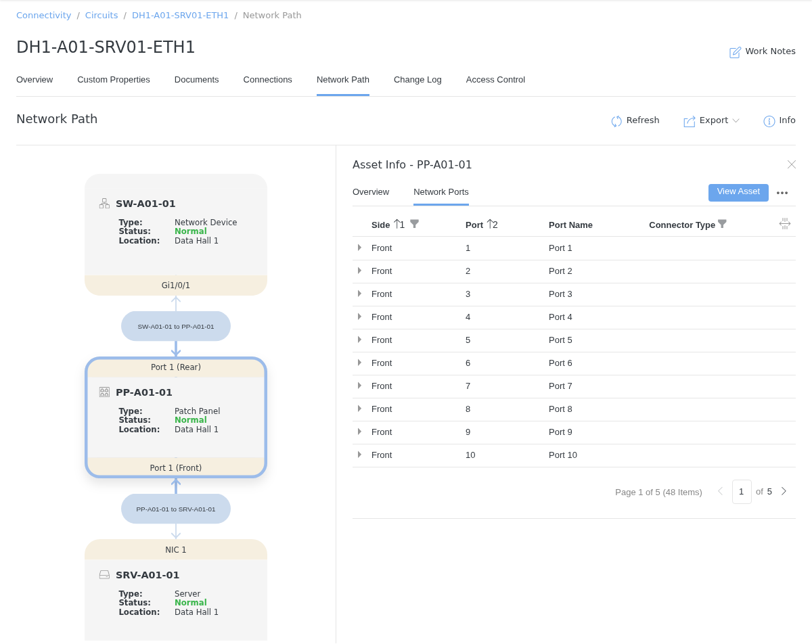Select the PP-A01-01 to SRV-A01-01 connection
Image resolution: width=812 pixels, height=644 pixels.
176,509
